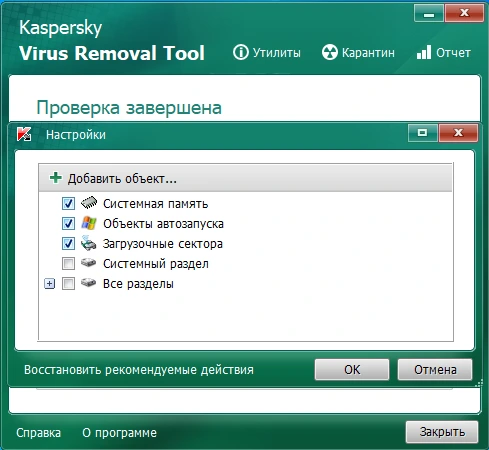489x450 pixels.
Task: Enable Все разделы checkbox
Action: pos(68,284)
